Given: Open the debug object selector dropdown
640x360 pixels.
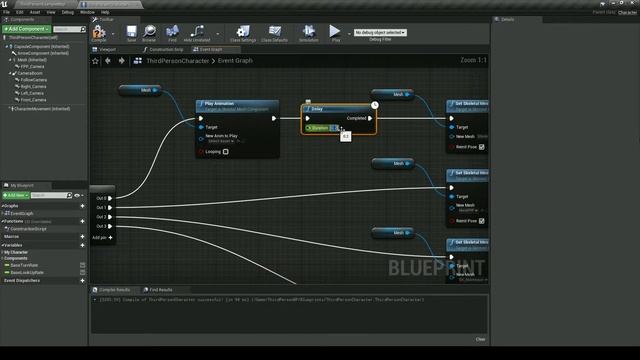Looking at the screenshot, I should click(x=380, y=32).
